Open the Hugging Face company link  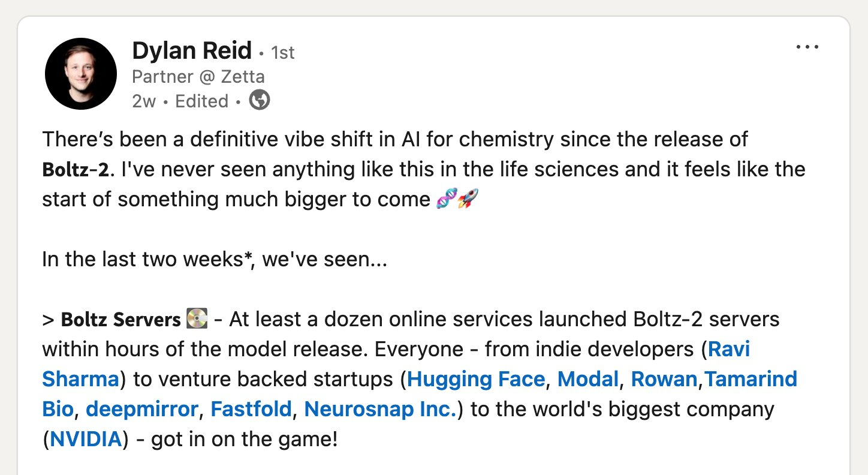tap(476, 379)
